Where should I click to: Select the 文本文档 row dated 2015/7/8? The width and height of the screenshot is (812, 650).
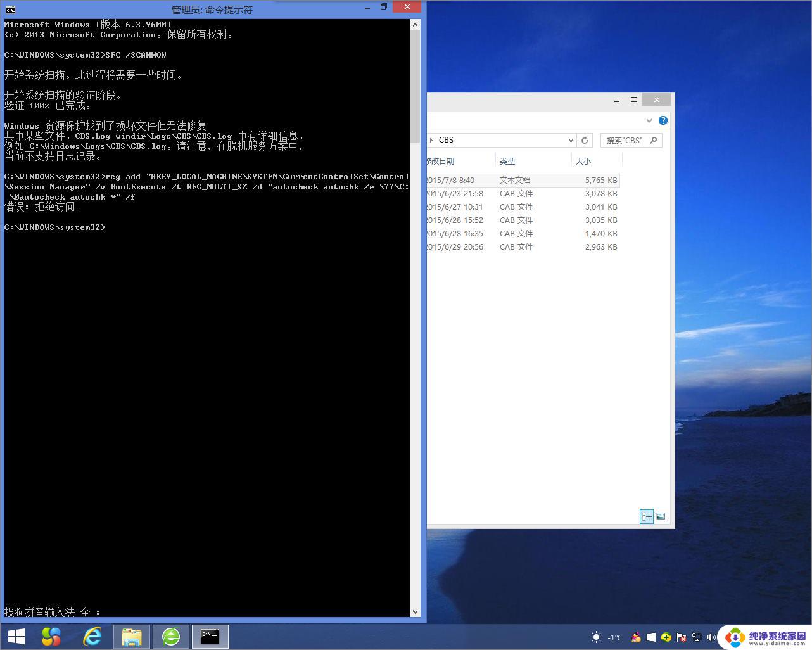[523, 181]
